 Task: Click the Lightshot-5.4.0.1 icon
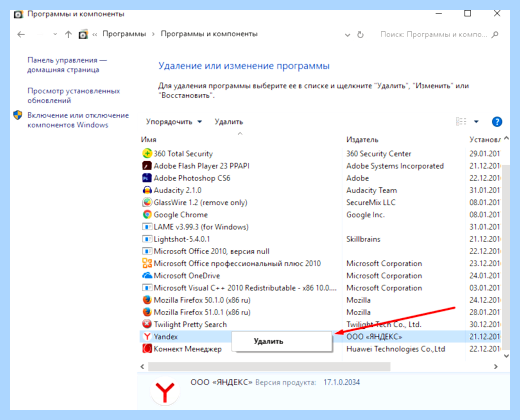pyautogui.click(x=147, y=239)
